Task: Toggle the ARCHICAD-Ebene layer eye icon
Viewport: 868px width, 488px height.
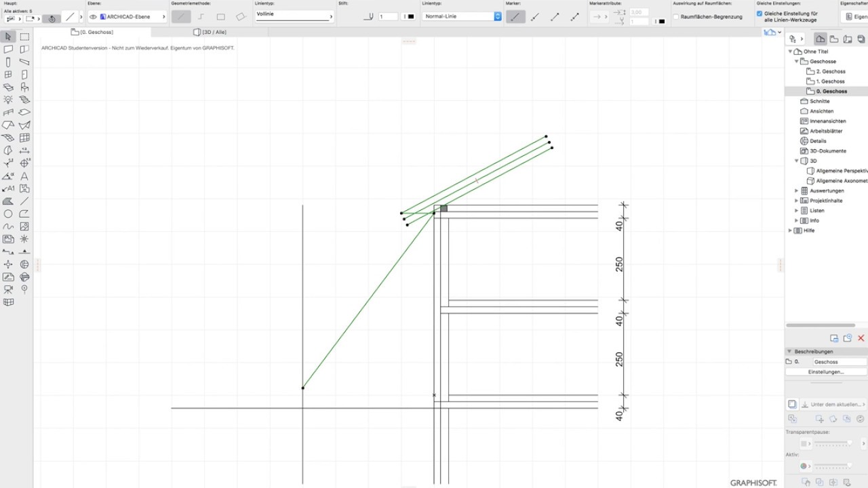Action: 94,16
